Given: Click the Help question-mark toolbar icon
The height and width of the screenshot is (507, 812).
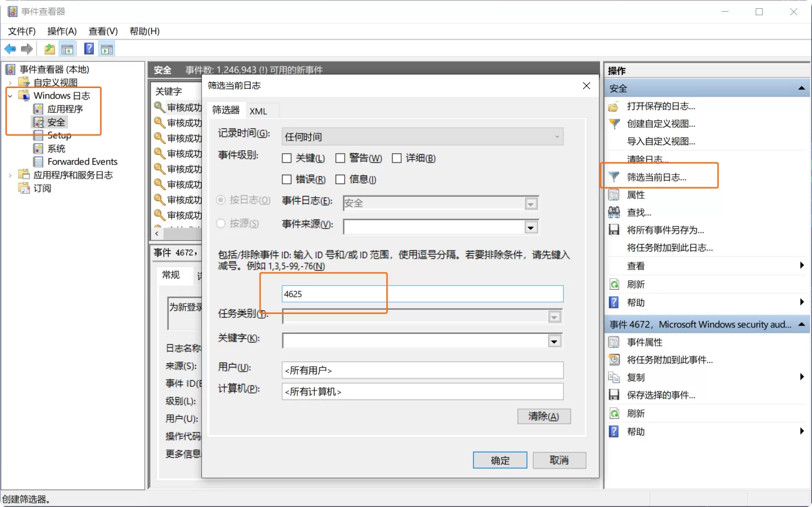Looking at the screenshot, I should point(88,49).
